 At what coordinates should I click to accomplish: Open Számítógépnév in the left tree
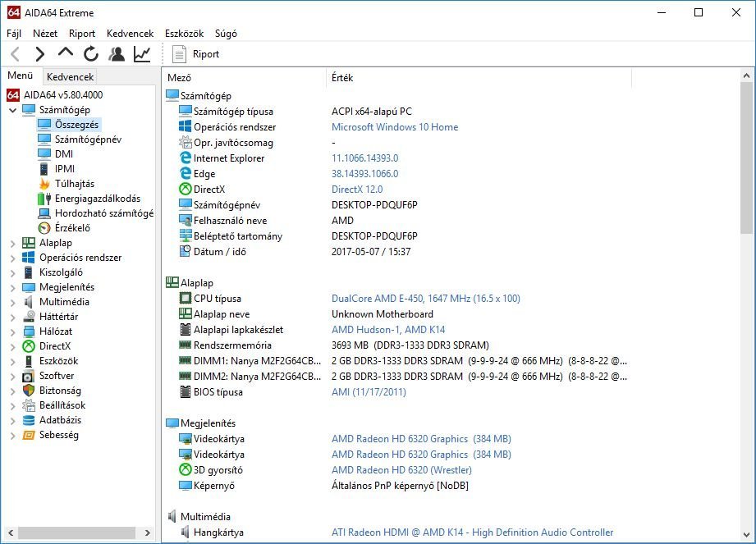[88, 139]
